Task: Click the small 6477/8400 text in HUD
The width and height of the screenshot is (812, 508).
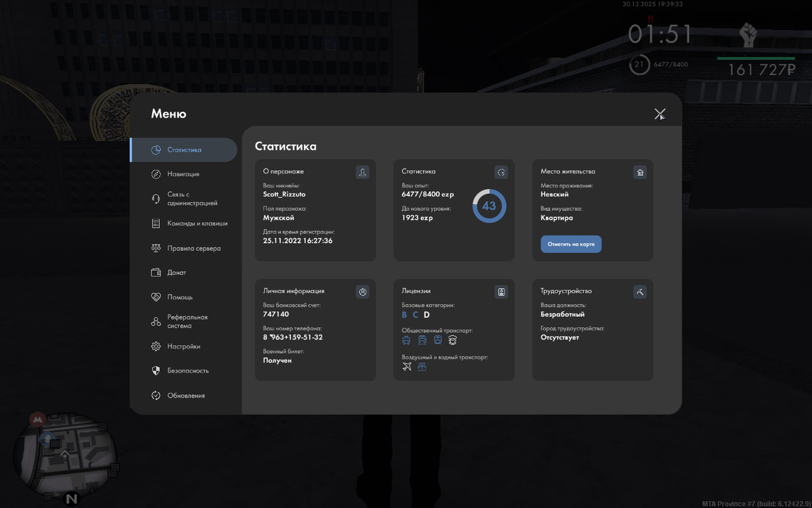Action: [671, 65]
